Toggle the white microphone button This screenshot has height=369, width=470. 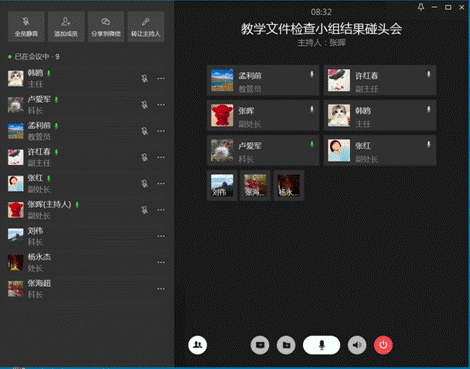coord(321,345)
